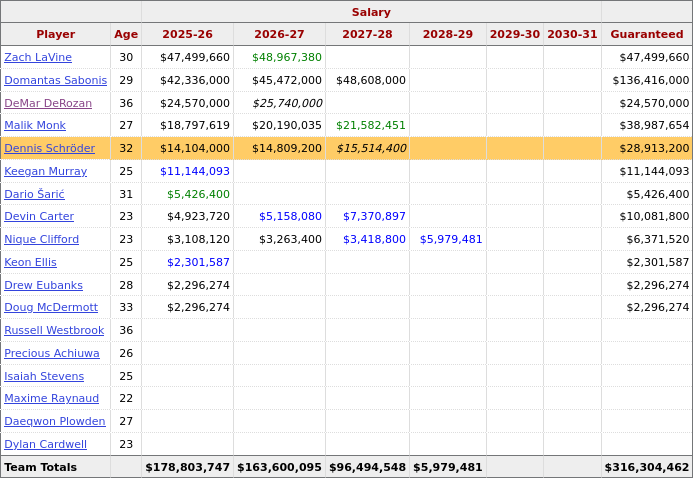Sort by the Guaranteed column header
The width and height of the screenshot is (694, 478).
click(x=647, y=34)
